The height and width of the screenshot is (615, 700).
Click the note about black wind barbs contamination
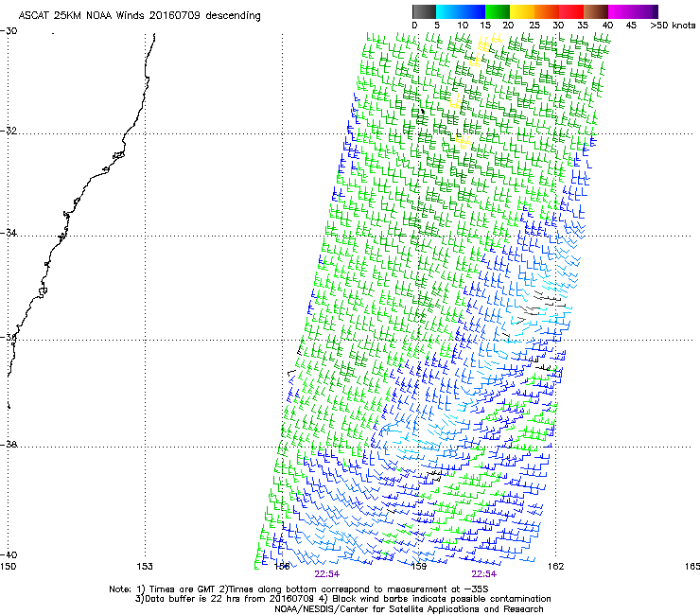[x=434, y=599]
